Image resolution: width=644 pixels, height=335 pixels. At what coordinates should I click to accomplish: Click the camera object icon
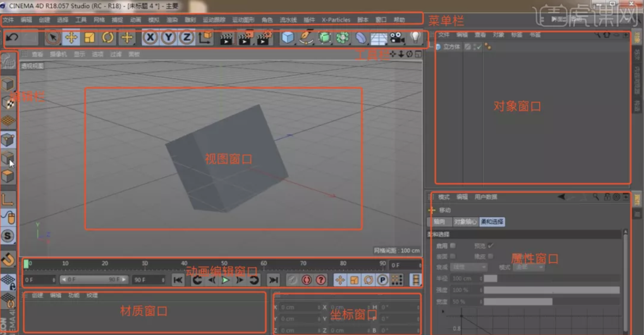coord(397,37)
